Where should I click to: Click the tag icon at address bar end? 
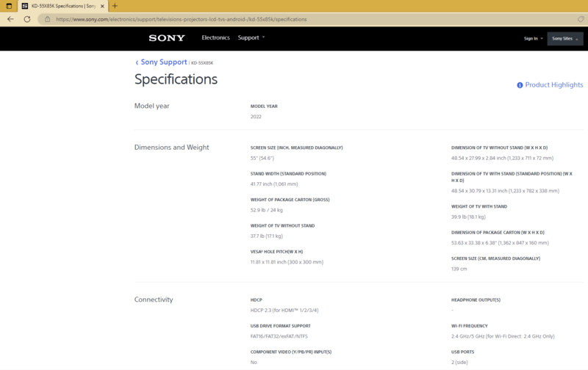581,19
